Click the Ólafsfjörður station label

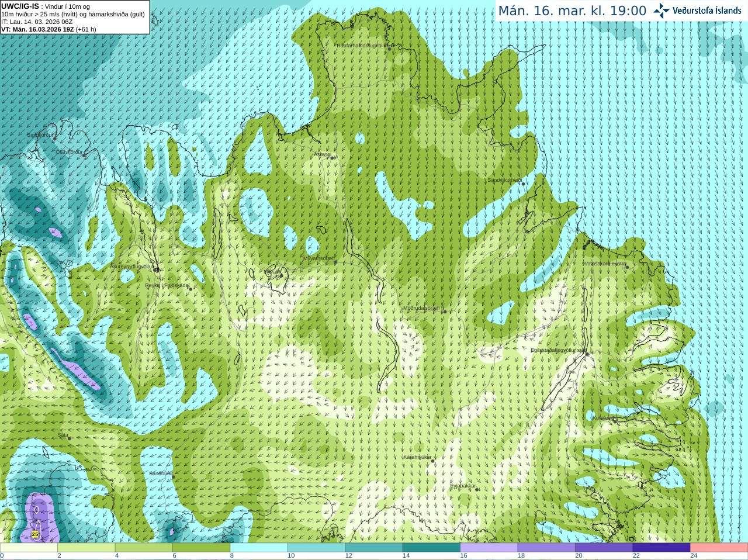pos(69,152)
